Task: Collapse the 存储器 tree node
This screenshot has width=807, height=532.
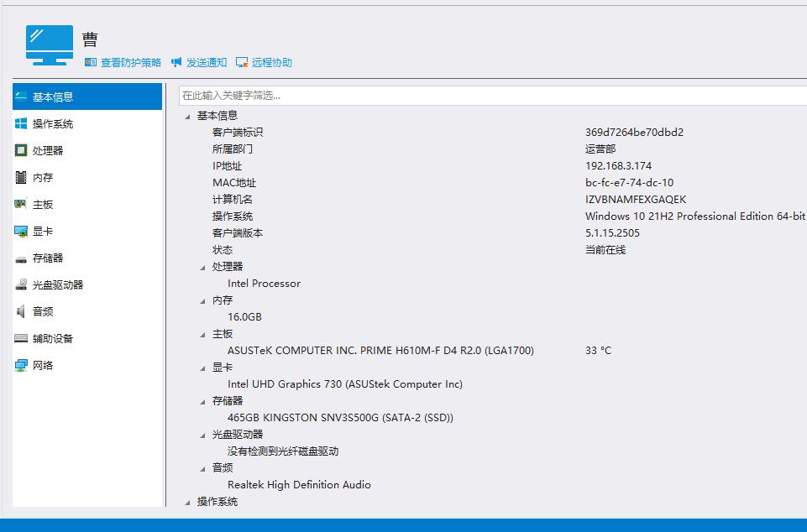Action: pos(202,402)
